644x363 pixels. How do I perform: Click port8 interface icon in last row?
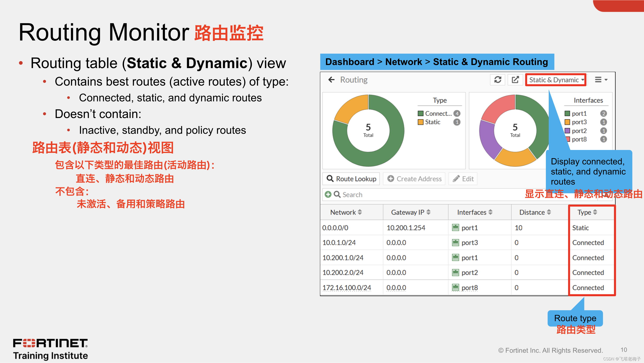point(455,287)
